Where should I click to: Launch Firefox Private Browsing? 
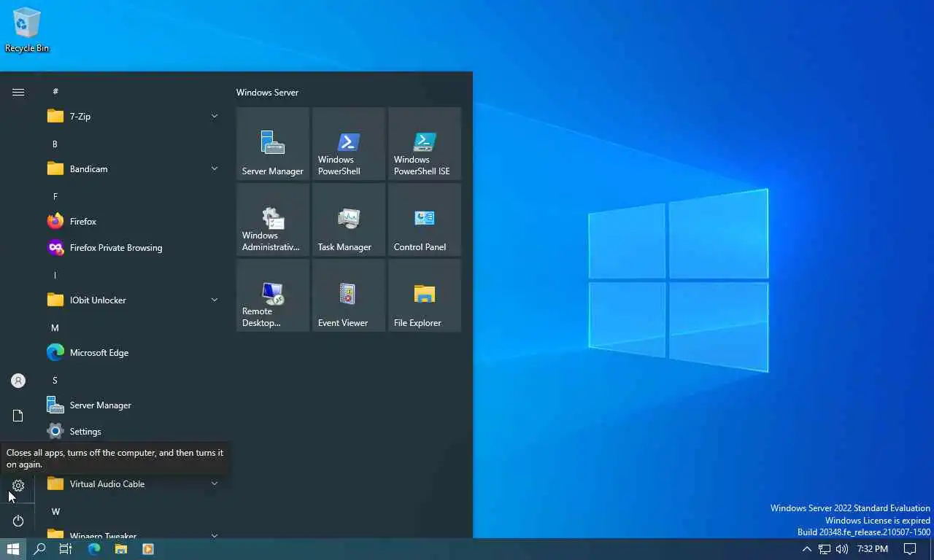point(133,248)
